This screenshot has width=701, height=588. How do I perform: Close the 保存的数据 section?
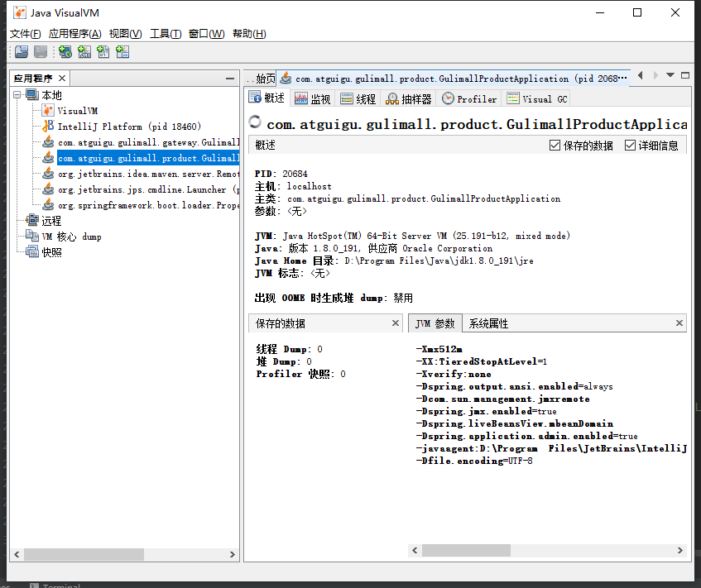tap(396, 323)
